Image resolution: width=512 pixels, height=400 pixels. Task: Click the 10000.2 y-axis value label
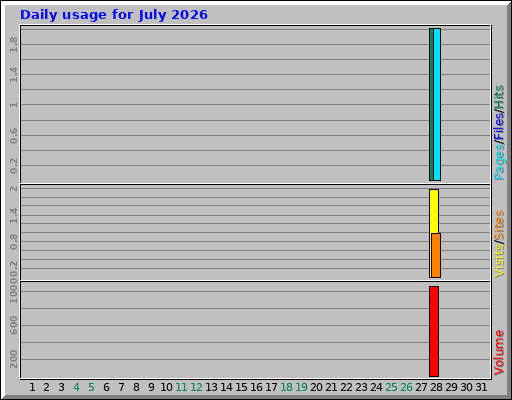tap(13, 282)
